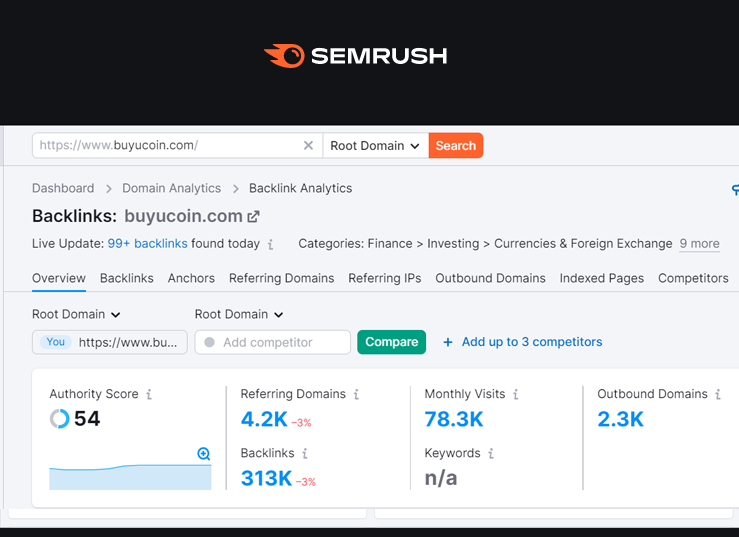Click the buyucoin.com title link
739x537 pixels.
coord(183,216)
